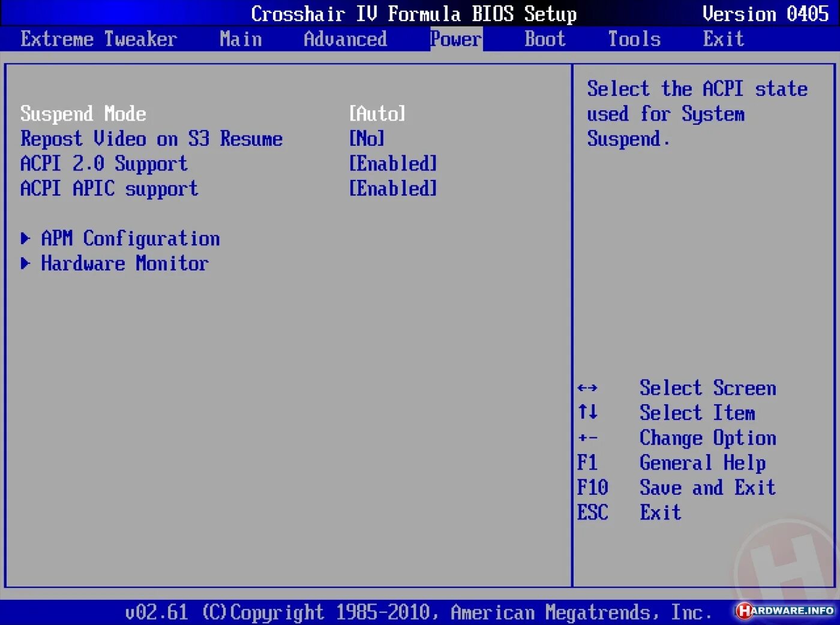This screenshot has width=840, height=625.
Task: Open the Tools tab
Action: (634, 39)
